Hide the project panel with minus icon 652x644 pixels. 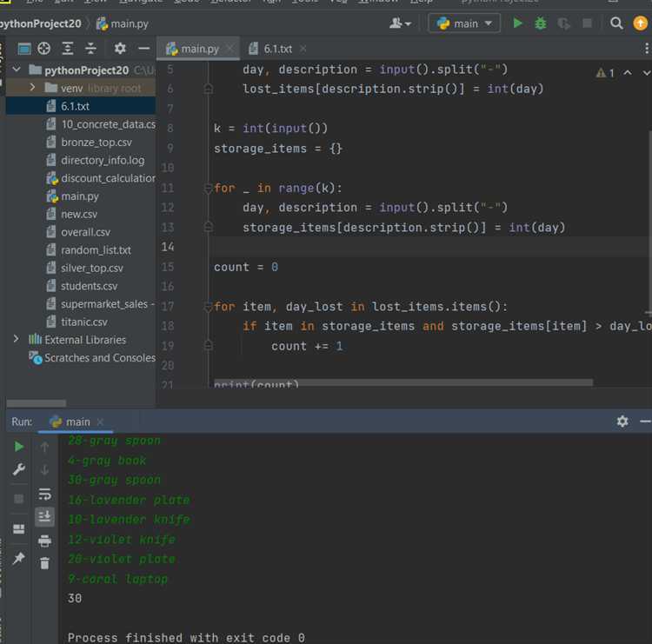click(x=143, y=49)
